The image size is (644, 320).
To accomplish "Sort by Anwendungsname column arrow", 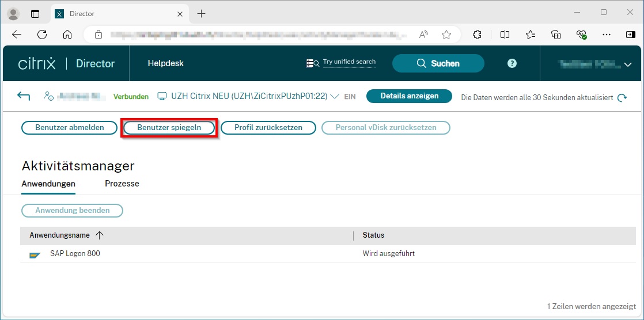I will [x=100, y=235].
